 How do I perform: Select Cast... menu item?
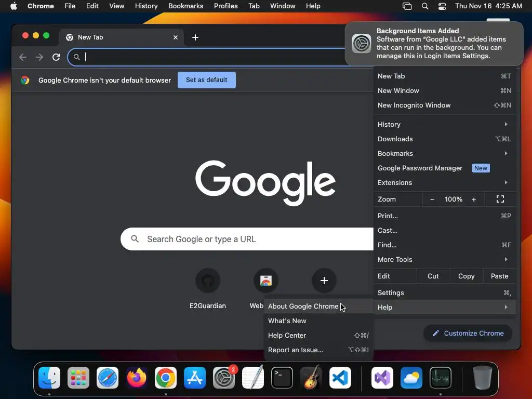click(445, 230)
